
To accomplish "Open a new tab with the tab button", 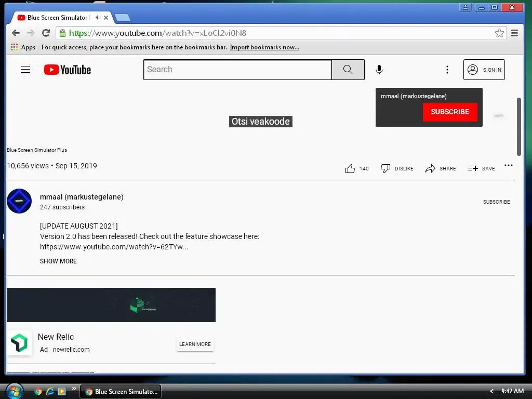I will [123, 18].
